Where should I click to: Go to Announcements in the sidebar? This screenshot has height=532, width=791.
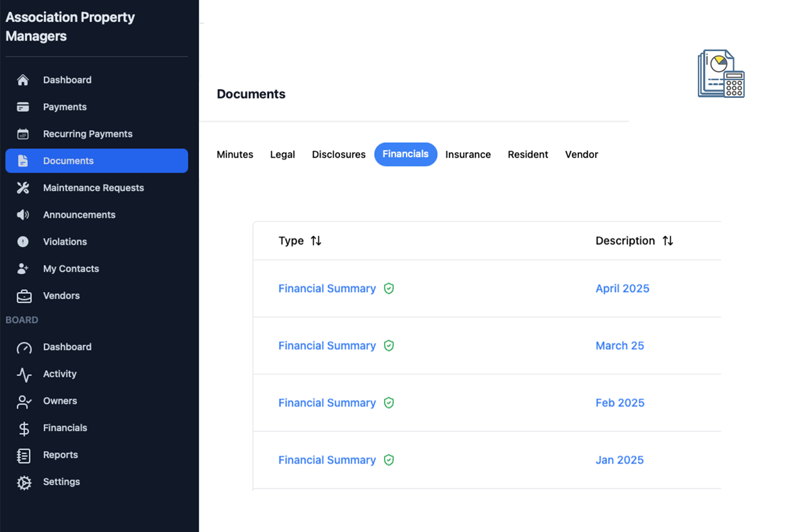coord(96,215)
